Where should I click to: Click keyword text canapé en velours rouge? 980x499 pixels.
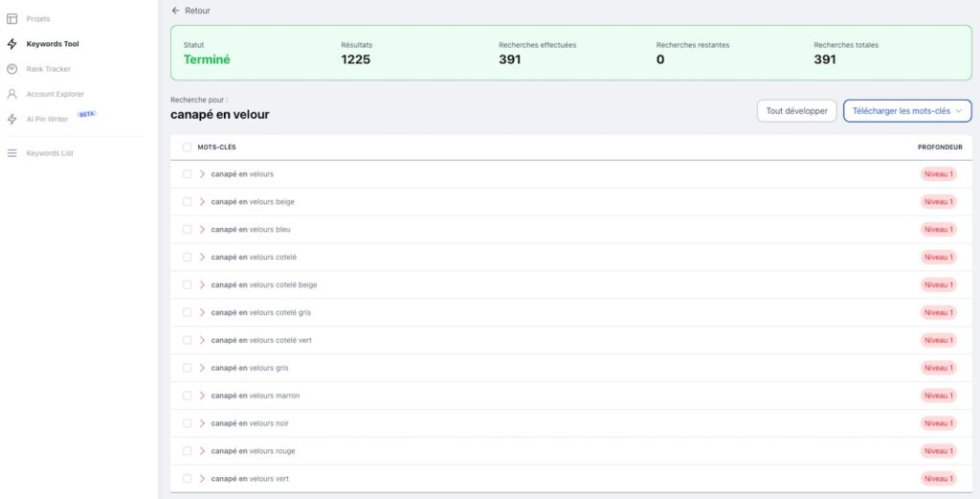(x=253, y=451)
